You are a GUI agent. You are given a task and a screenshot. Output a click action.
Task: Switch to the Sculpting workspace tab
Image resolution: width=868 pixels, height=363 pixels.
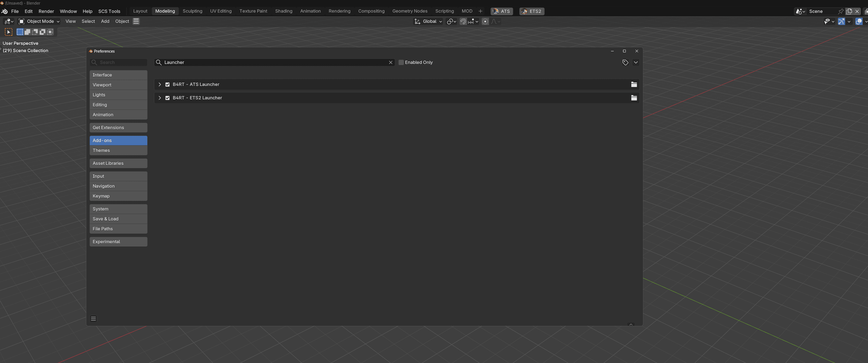pos(192,11)
